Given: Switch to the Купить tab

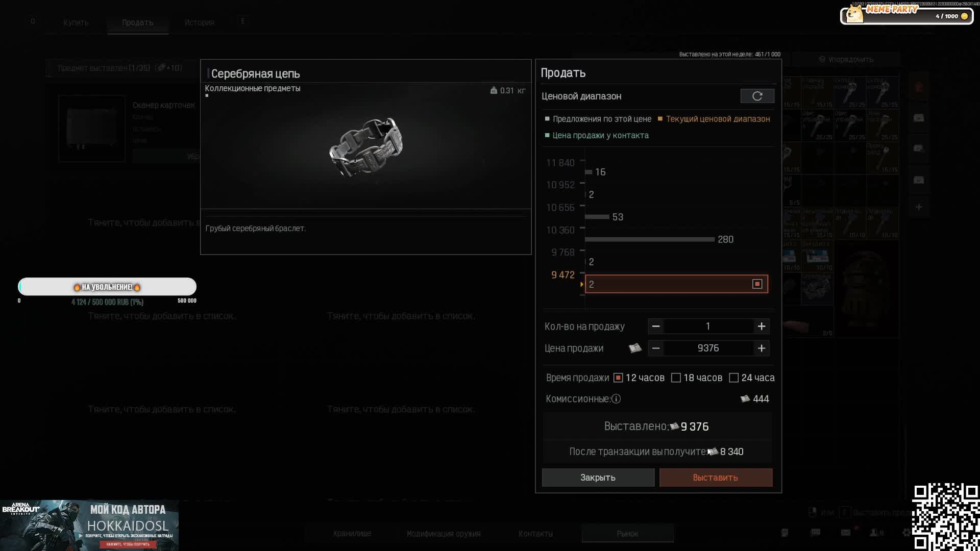Looking at the screenshot, I should point(76,22).
